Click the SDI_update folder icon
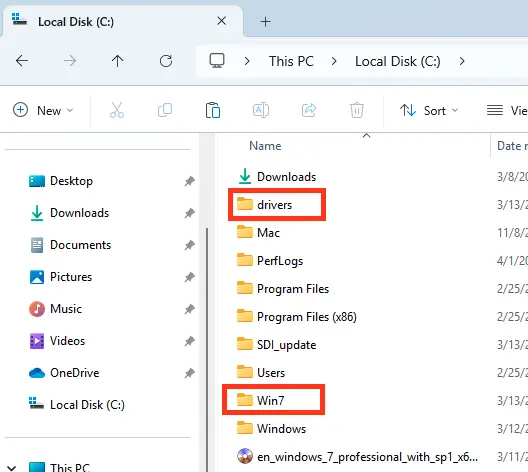 pos(245,344)
